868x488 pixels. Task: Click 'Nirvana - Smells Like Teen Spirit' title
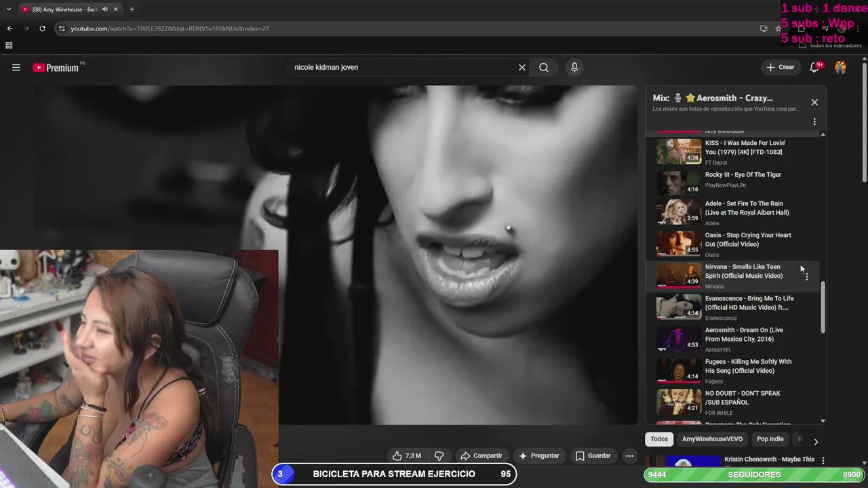click(x=743, y=271)
